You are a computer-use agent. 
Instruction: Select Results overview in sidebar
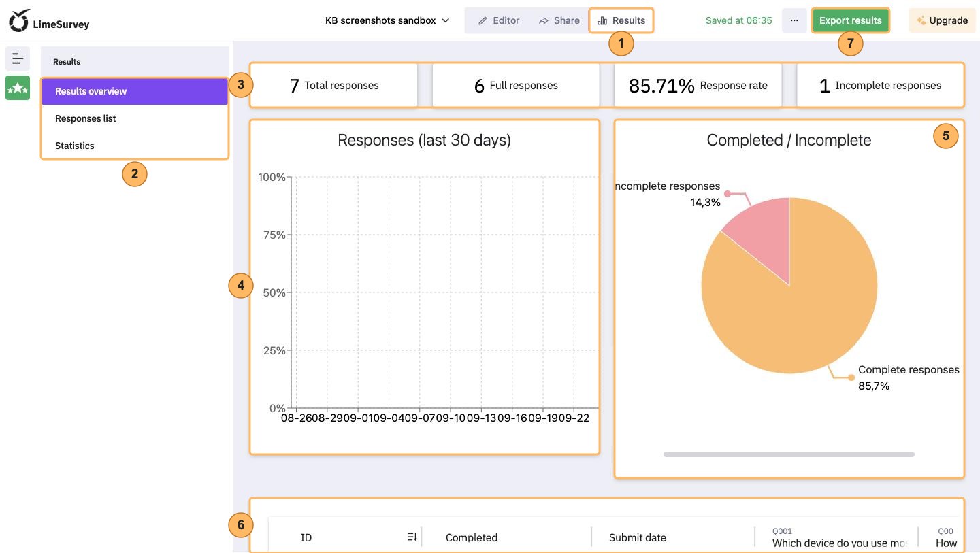coord(134,91)
